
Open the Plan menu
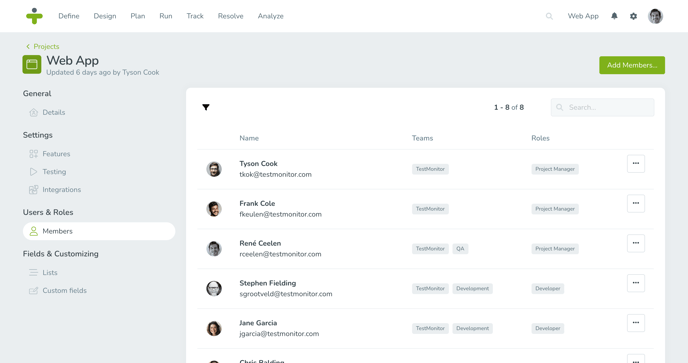(x=138, y=16)
